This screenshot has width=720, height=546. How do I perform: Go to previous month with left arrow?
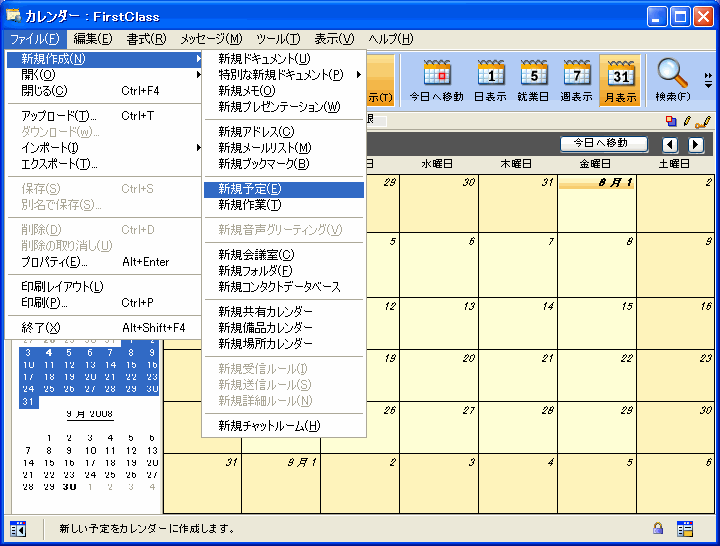click(x=671, y=145)
